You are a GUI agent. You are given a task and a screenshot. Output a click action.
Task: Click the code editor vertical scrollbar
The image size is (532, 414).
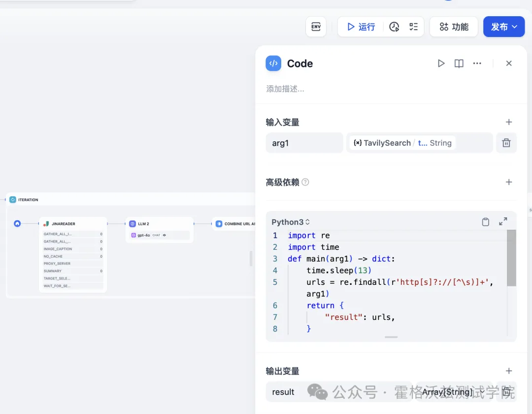pyautogui.click(x=511, y=258)
